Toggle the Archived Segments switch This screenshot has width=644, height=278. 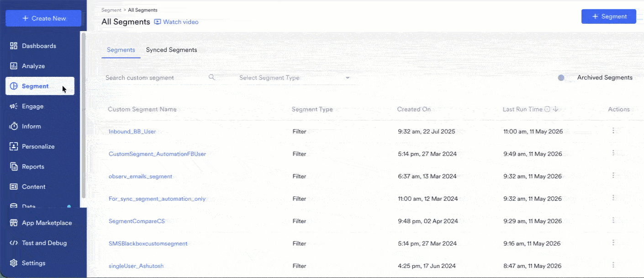point(564,78)
